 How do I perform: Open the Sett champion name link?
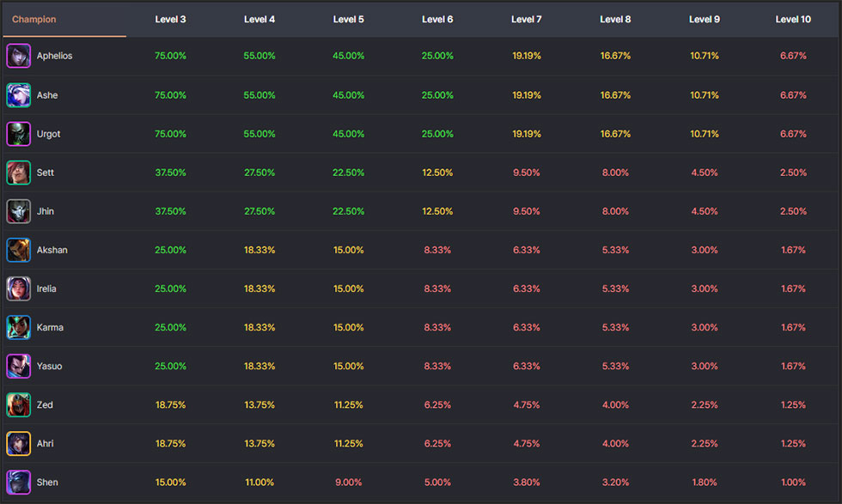(45, 173)
